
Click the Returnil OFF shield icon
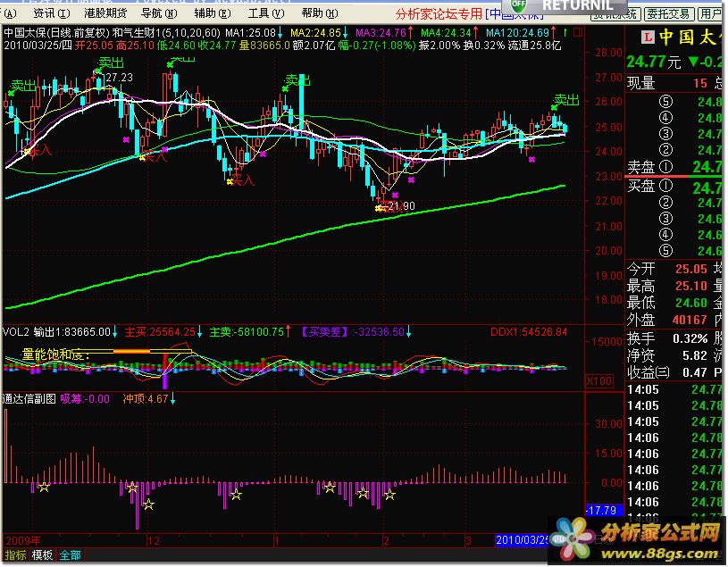518,5
